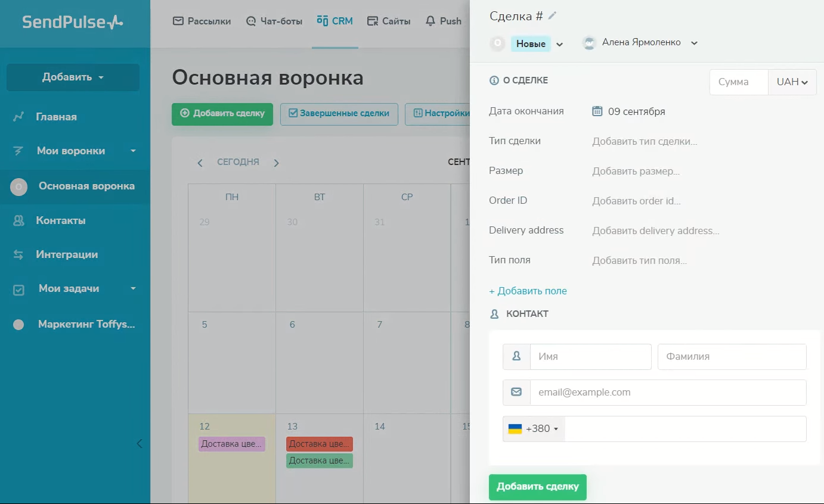Click the Главная chart icon in the sidebar
824x504 pixels.
(x=18, y=117)
